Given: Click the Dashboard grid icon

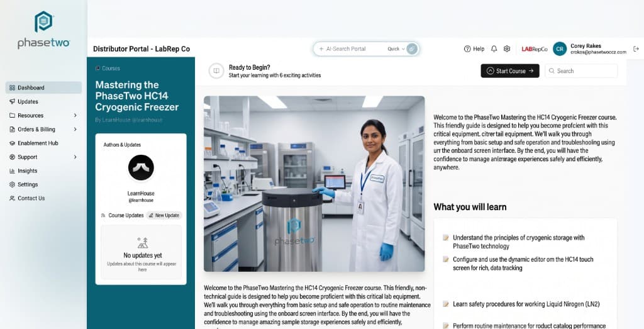Looking at the screenshot, I should (12, 87).
